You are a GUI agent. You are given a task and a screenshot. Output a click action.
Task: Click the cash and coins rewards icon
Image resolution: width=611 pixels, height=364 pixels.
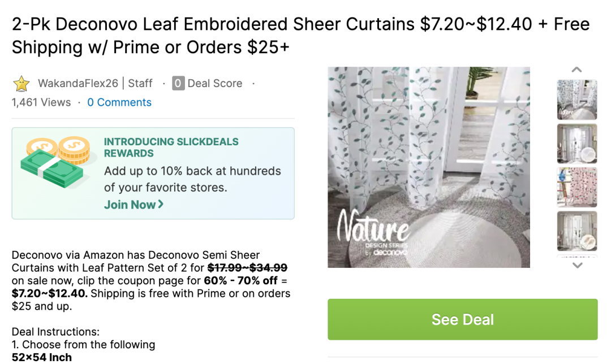[x=55, y=162]
